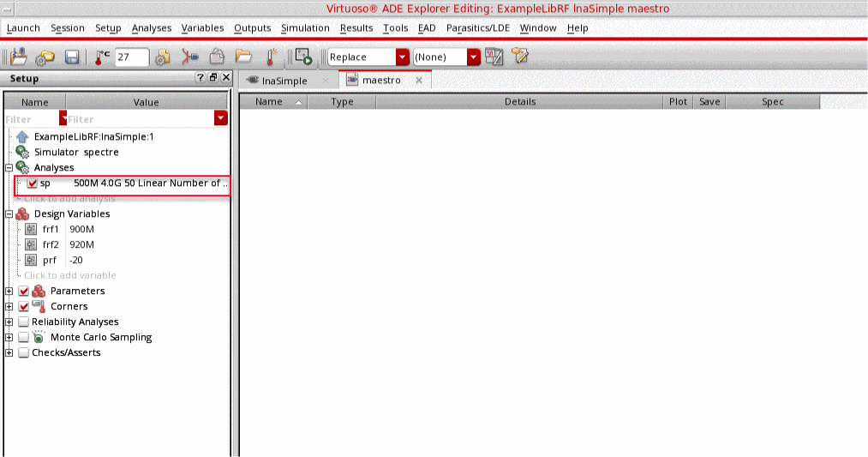Click the sparking red thermometer toolbar icon
868x457 pixels.
(x=272, y=57)
